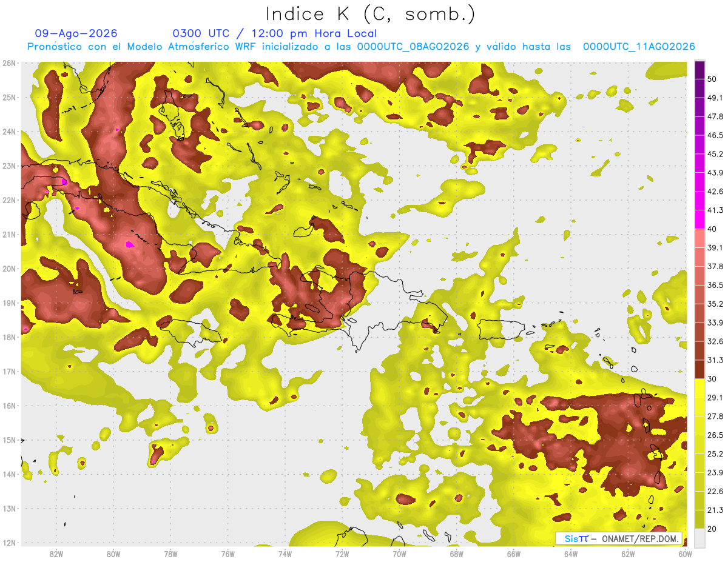Click the 72W longitude label
The width and height of the screenshot is (728, 562).
coord(342,554)
